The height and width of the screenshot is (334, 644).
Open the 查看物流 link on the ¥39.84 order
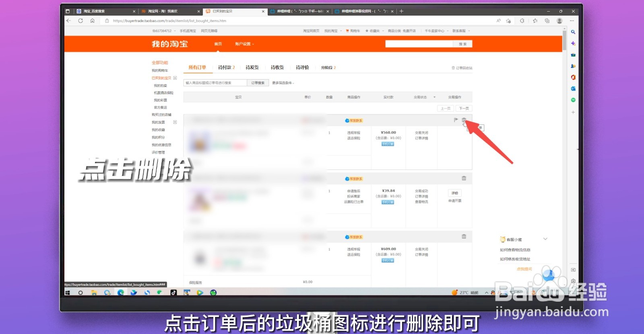421,202
